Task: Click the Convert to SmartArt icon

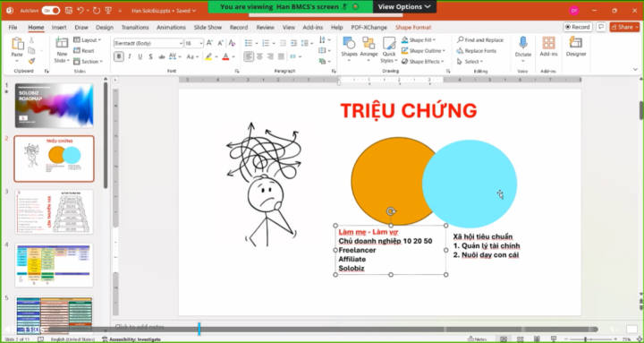Action: pyautogui.click(x=322, y=61)
